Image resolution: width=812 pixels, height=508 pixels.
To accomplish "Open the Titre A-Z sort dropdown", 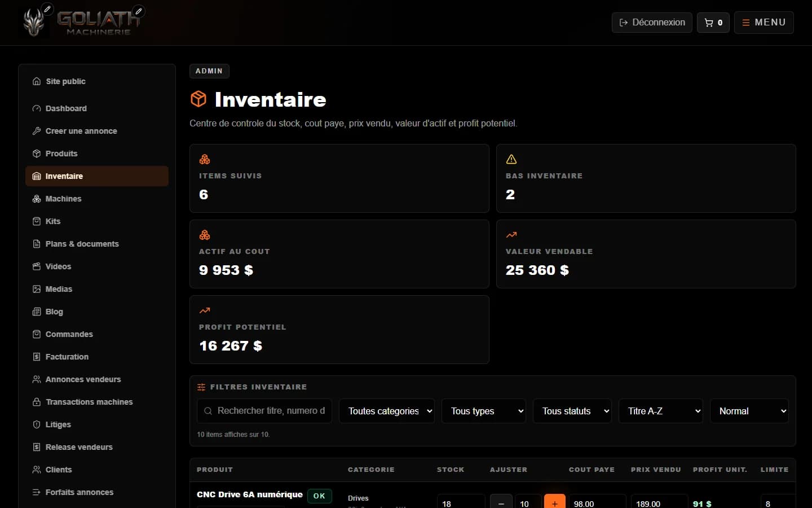I will coord(661,411).
